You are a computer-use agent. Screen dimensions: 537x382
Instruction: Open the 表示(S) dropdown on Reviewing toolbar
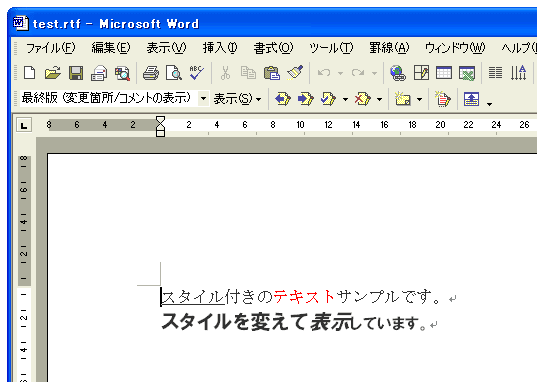coord(237,99)
